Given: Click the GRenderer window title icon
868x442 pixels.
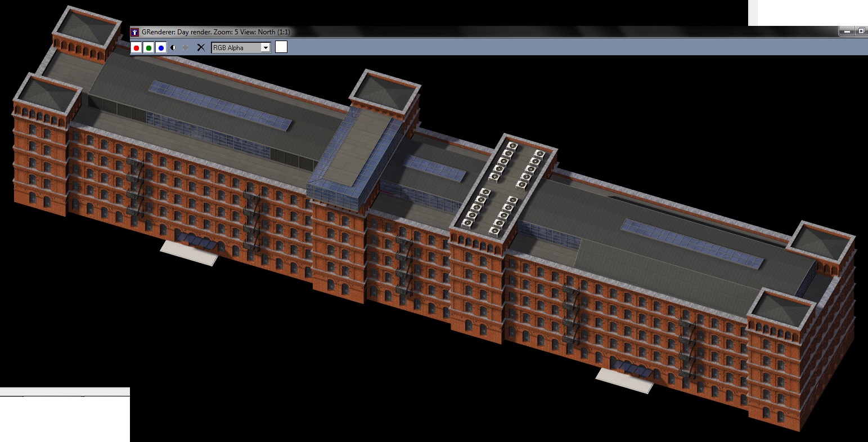Looking at the screenshot, I should tap(135, 32).
